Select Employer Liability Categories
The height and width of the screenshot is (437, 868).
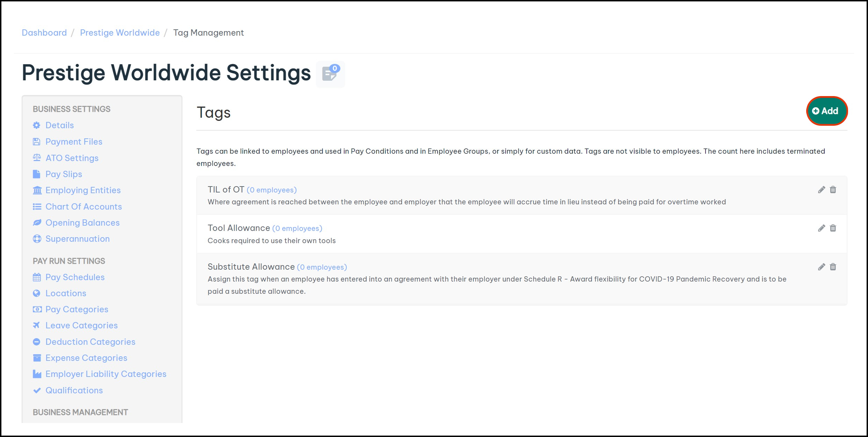[x=106, y=374]
